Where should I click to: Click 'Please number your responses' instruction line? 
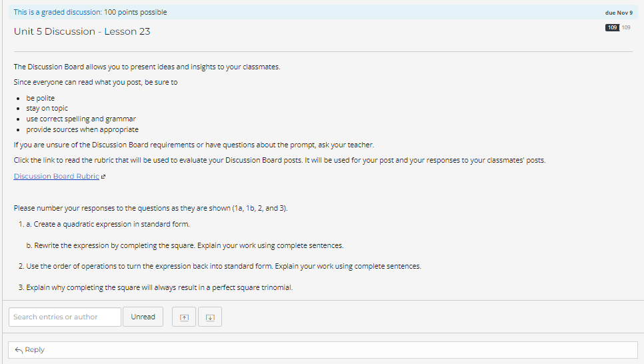tap(151, 208)
